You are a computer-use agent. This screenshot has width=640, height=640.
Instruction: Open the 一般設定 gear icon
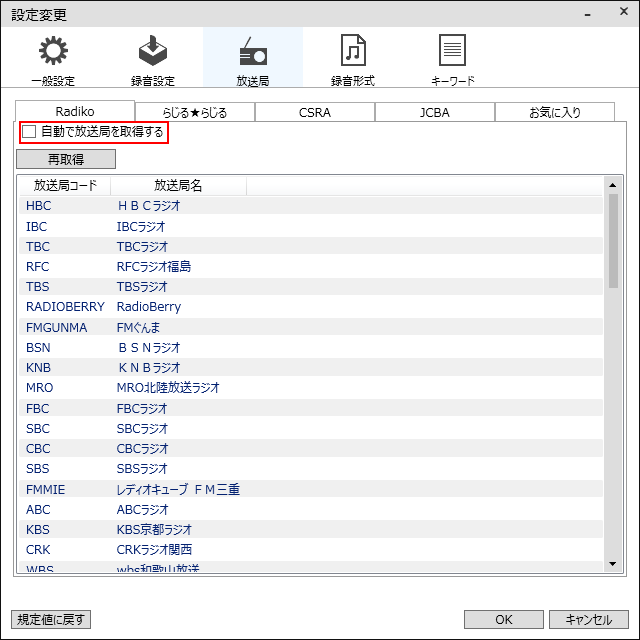53,51
